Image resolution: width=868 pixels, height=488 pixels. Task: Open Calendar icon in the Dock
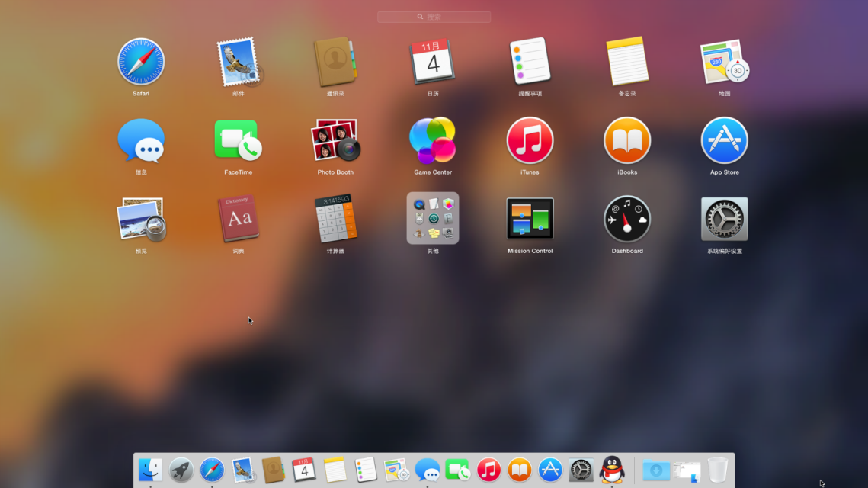(x=304, y=470)
